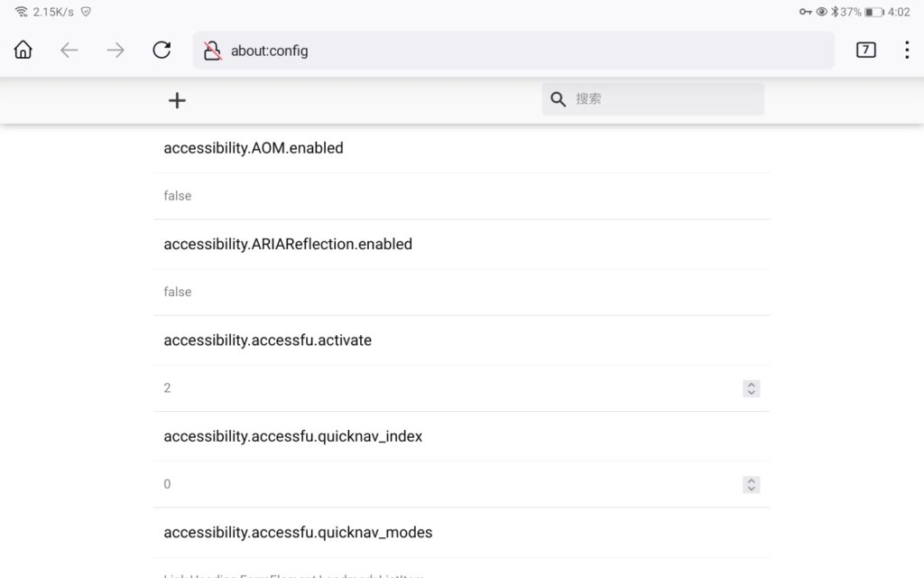Adjust accessibility.accessfu.activate value stepper
Screen dimensions: 924x578
click(x=751, y=388)
